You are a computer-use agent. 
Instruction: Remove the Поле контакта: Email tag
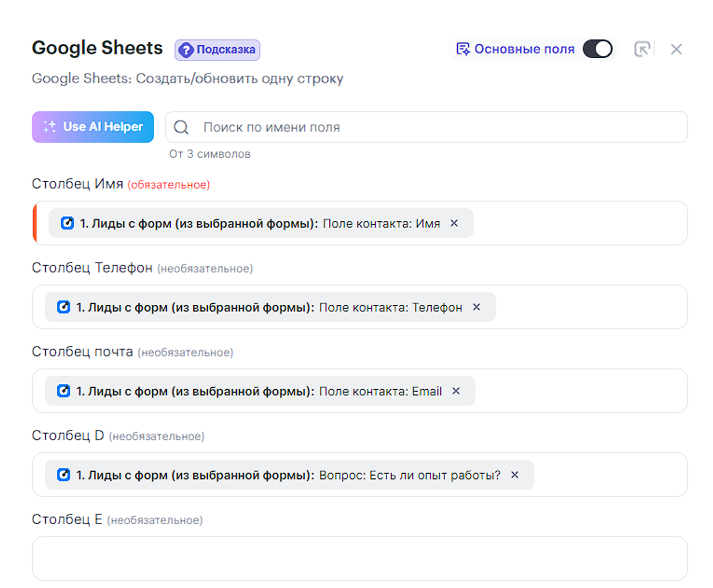(456, 391)
